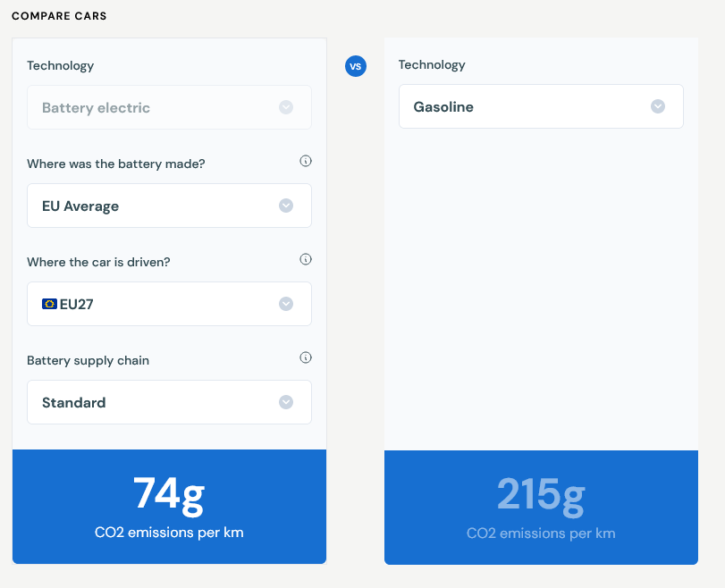The image size is (725, 588).
Task: Click the 215g CO2 emissions result panel
Action: [541, 508]
